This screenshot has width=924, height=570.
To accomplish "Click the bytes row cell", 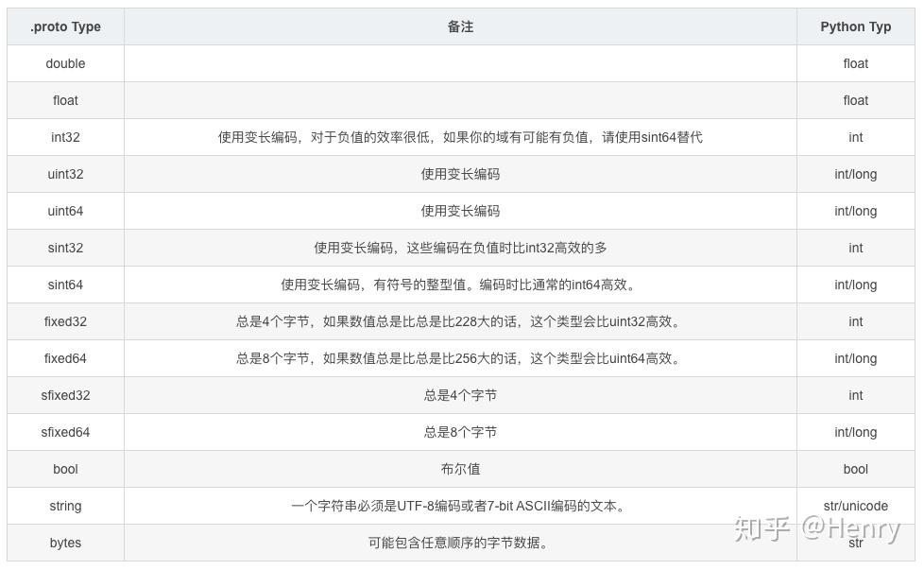I will (x=64, y=543).
